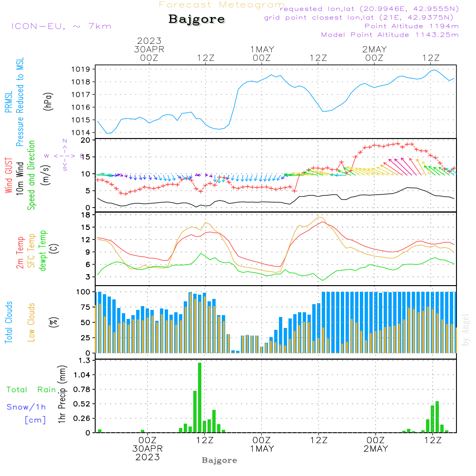Click the 1.04 precipitation axis value
The height and width of the screenshot is (476, 476).
point(82,375)
